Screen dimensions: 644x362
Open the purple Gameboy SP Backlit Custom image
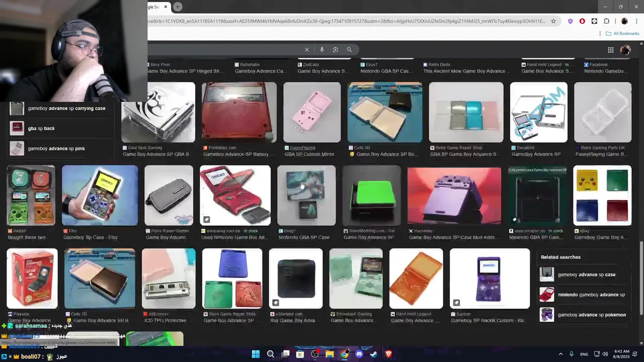(490, 279)
